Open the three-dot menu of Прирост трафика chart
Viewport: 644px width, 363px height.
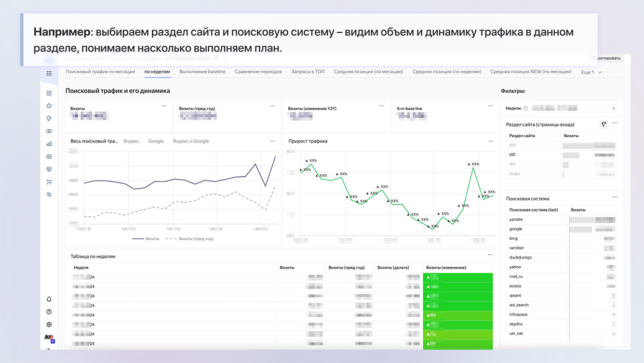coord(490,141)
